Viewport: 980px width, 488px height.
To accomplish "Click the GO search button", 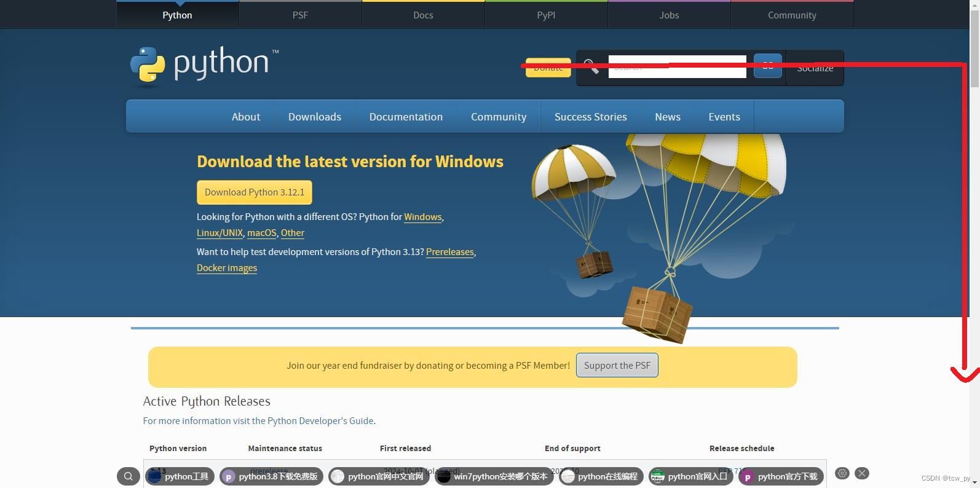I will coord(768,66).
